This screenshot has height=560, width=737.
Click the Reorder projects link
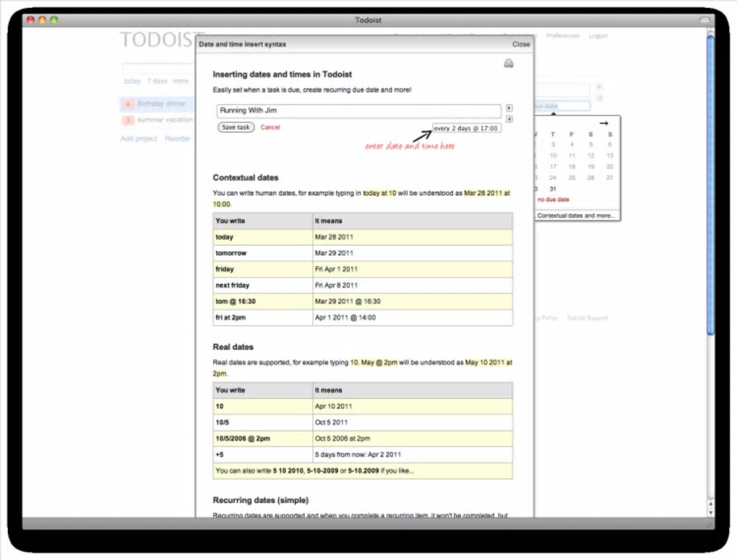(x=178, y=139)
